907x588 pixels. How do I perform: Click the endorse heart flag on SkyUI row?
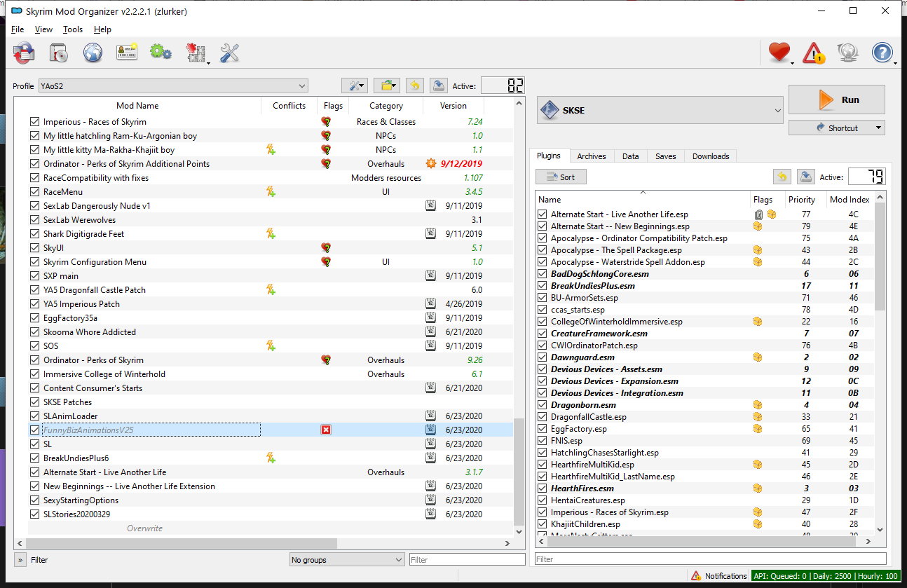326,247
